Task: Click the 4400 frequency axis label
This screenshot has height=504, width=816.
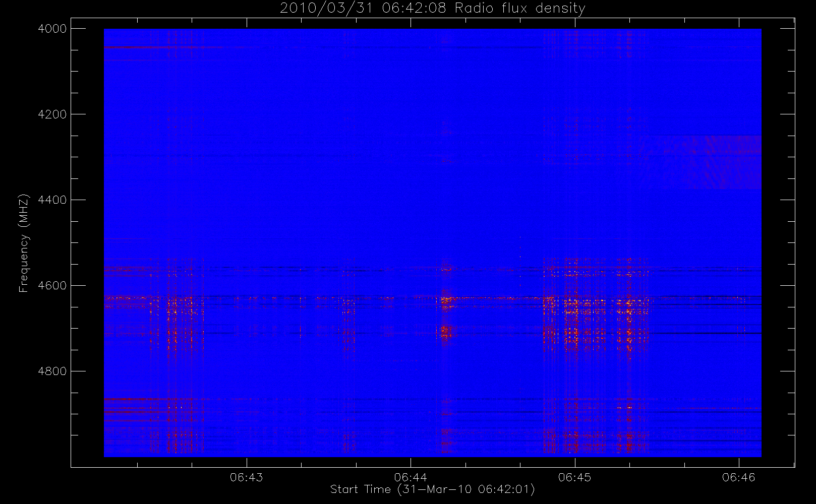Action: point(52,200)
